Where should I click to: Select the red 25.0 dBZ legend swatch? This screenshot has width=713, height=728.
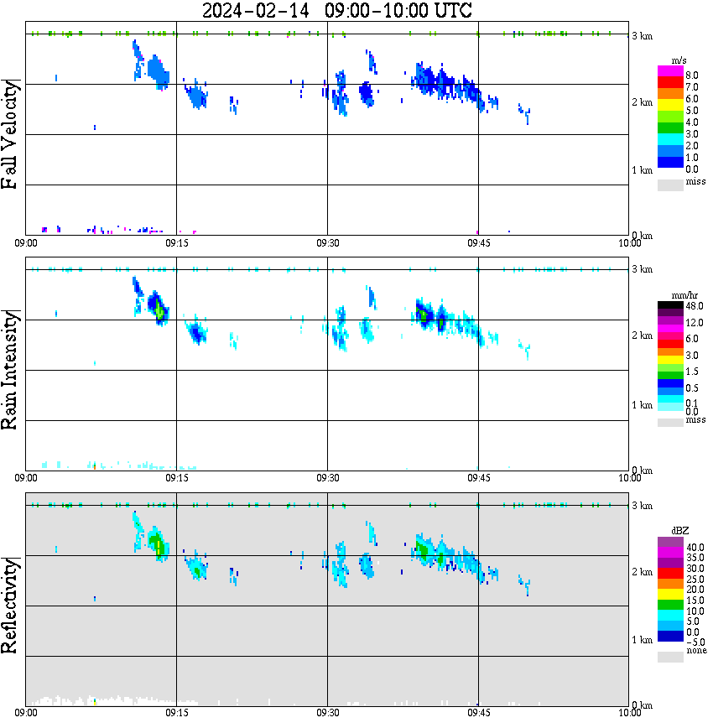tap(670, 574)
